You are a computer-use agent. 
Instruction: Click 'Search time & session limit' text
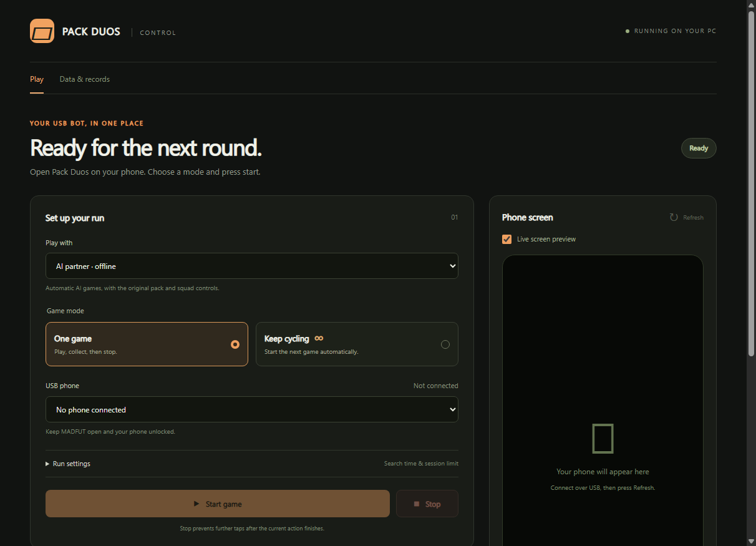pos(421,464)
